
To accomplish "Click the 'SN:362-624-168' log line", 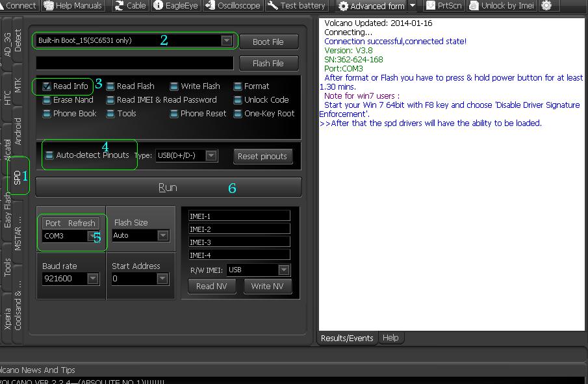I will pyautogui.click(x=353, y=59).
